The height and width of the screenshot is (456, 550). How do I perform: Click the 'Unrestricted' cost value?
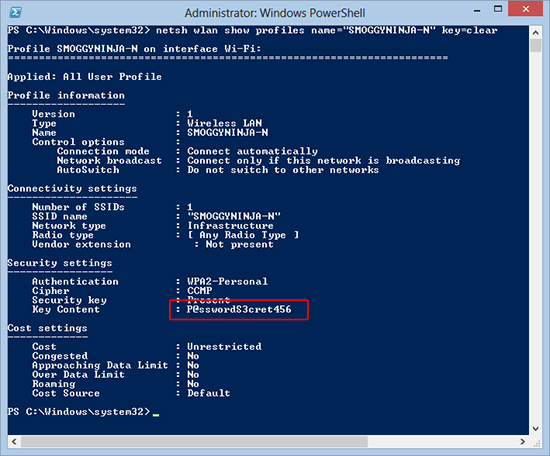224,347
